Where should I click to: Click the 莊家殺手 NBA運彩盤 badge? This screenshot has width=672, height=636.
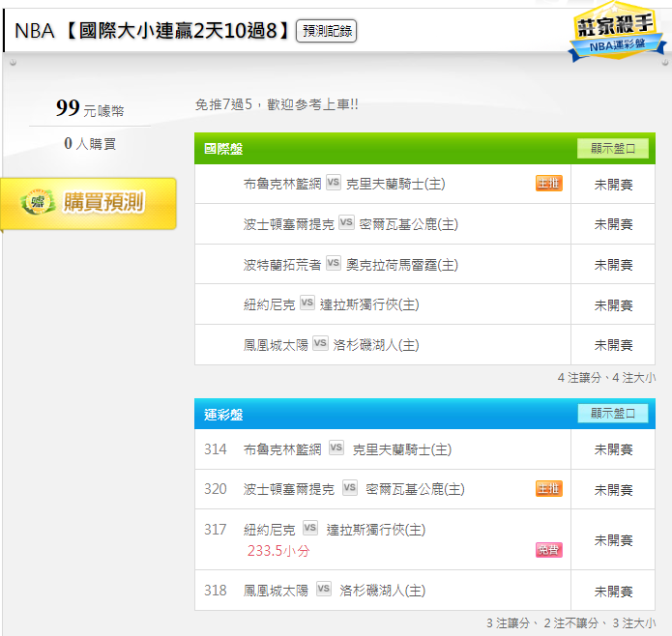[x=616, y=32]
